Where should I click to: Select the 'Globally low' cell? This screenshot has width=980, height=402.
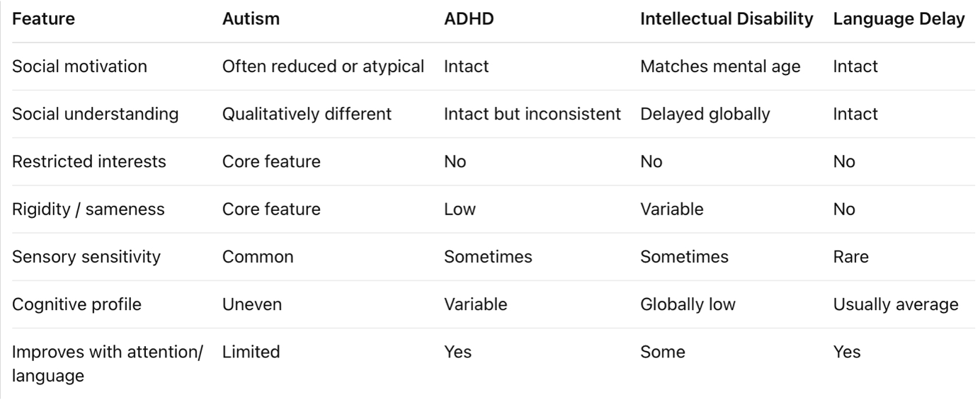pos(688,304)
